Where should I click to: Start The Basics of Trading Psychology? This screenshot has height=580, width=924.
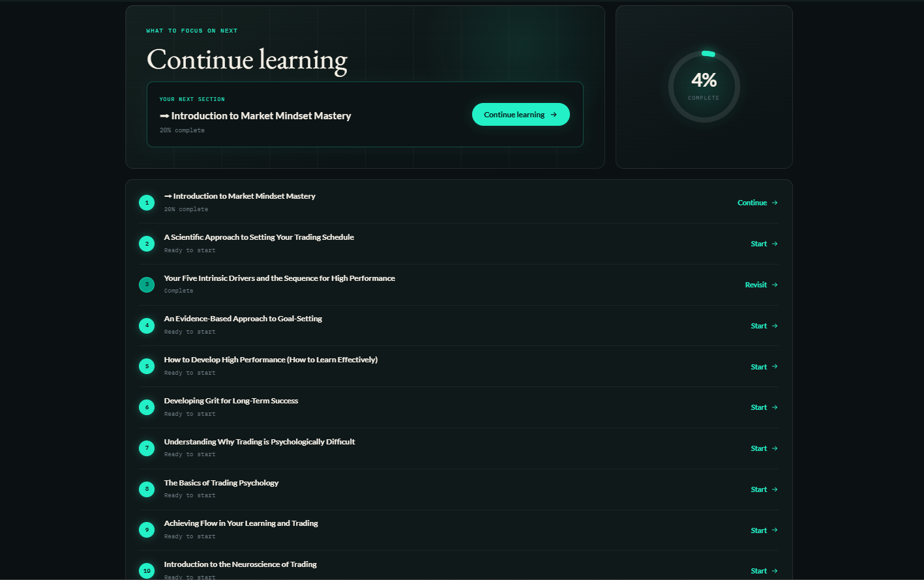[764, 489]
